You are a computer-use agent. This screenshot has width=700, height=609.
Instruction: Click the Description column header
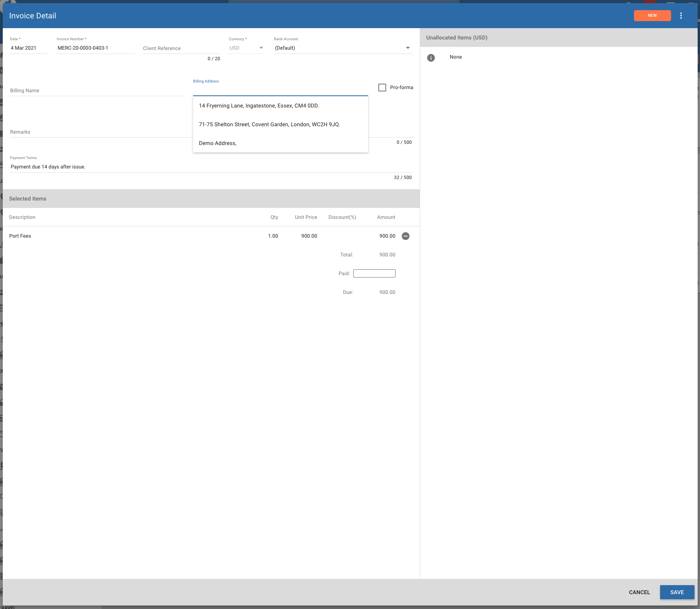[22, 217]
